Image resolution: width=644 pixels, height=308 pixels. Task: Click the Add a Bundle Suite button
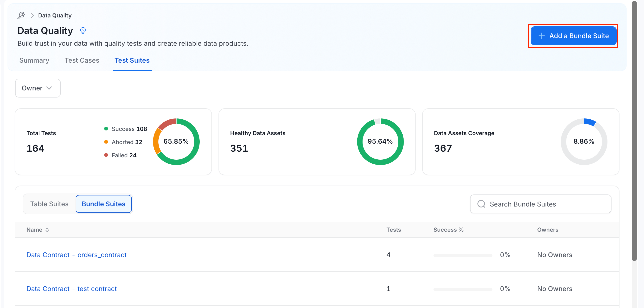point(573,36)
